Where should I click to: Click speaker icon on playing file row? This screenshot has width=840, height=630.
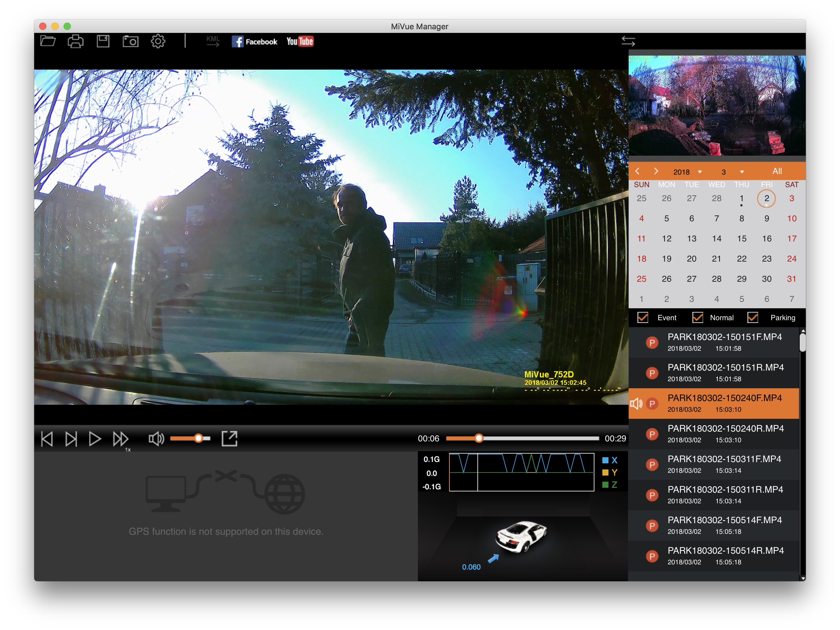[637, 404]
